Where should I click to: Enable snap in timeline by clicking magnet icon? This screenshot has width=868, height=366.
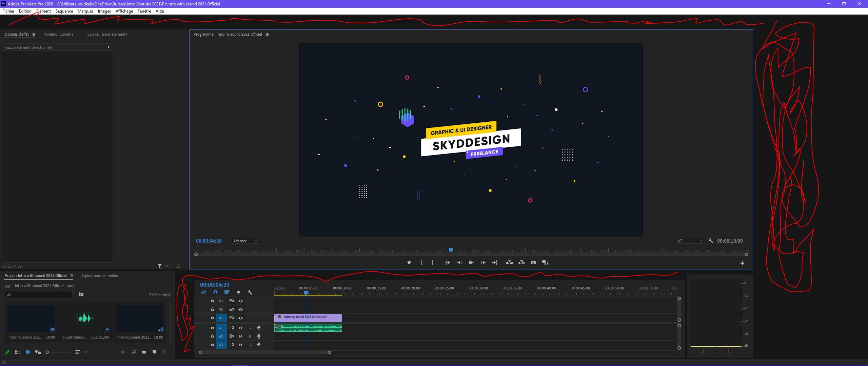pyautogui.click(x=215, y=292)
